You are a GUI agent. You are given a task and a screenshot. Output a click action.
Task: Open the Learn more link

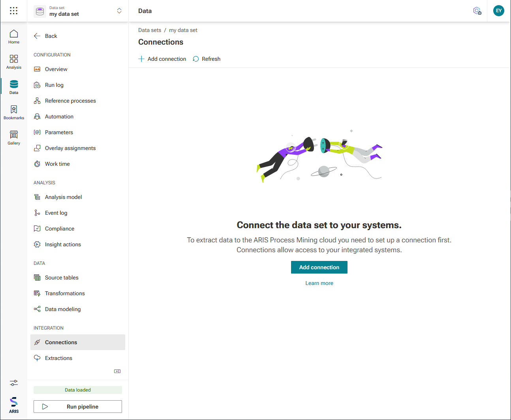tap(319, 283)
